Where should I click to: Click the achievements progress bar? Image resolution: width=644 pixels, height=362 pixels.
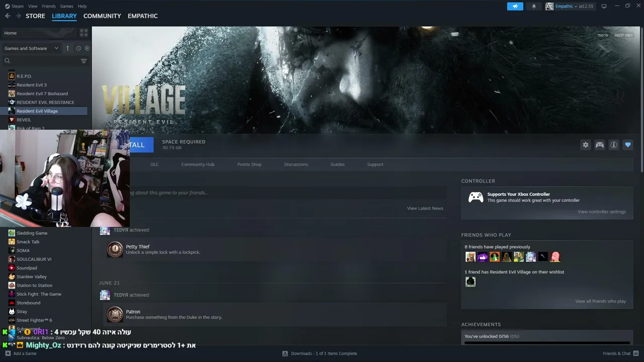547,343
